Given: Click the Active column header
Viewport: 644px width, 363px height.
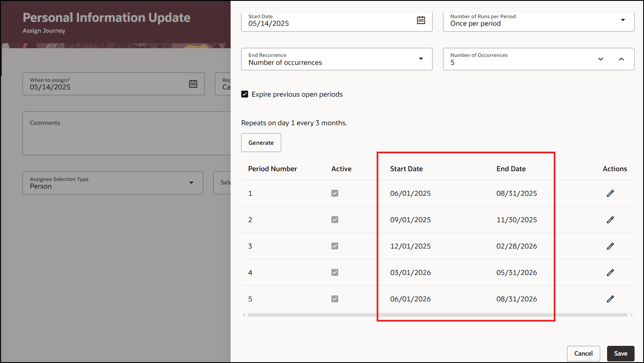Looking at the screenshot, I should point(341,169).
